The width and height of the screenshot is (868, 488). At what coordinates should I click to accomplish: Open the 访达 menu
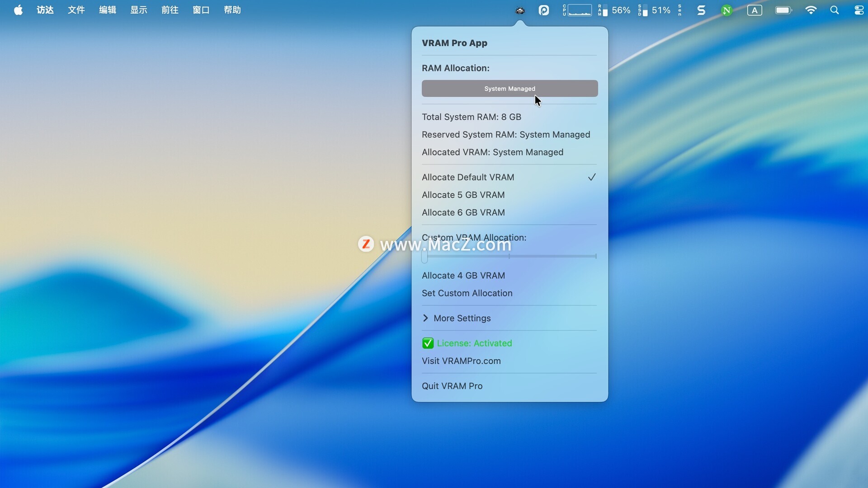pos(45,10)
